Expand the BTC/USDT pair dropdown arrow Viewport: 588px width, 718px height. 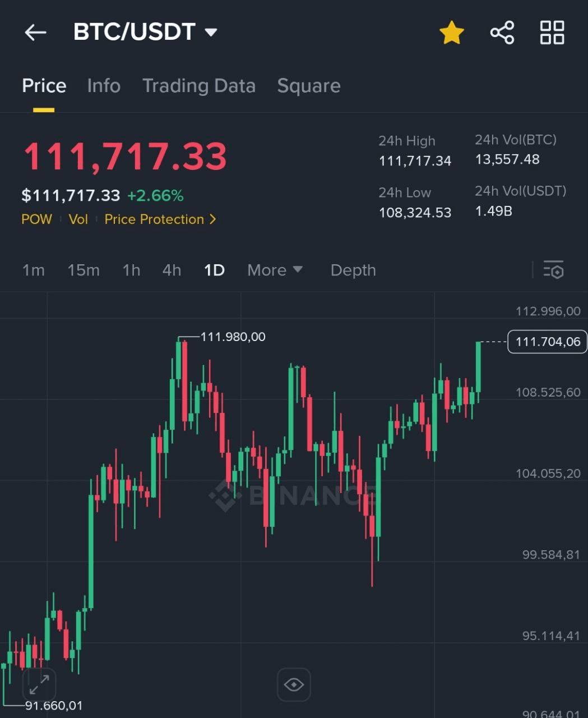click(x=211, y=33)
